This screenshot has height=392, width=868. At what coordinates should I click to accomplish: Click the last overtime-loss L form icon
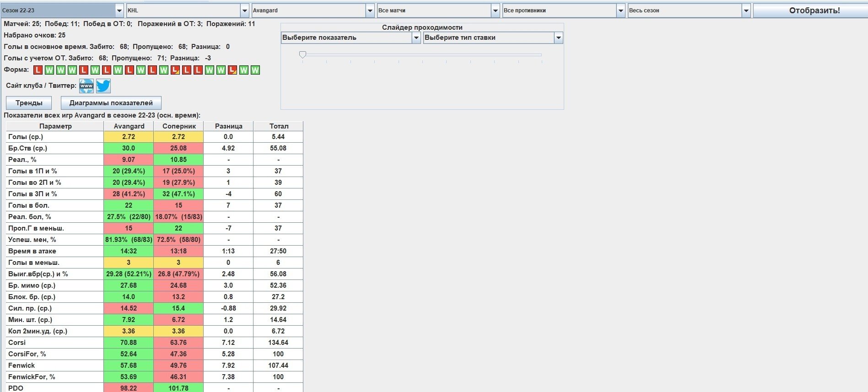pos(232,70)
